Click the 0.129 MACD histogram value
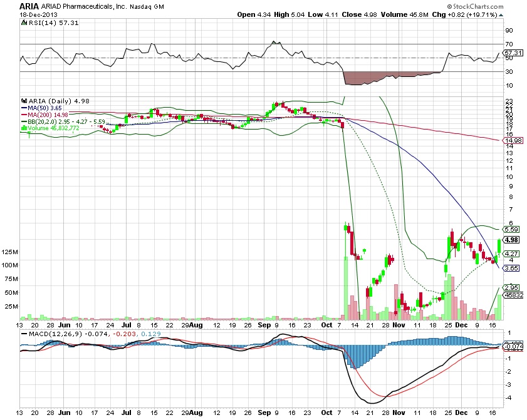Image resolution: width=527 pixels, height=420 pixels. [x=151, y=334]
